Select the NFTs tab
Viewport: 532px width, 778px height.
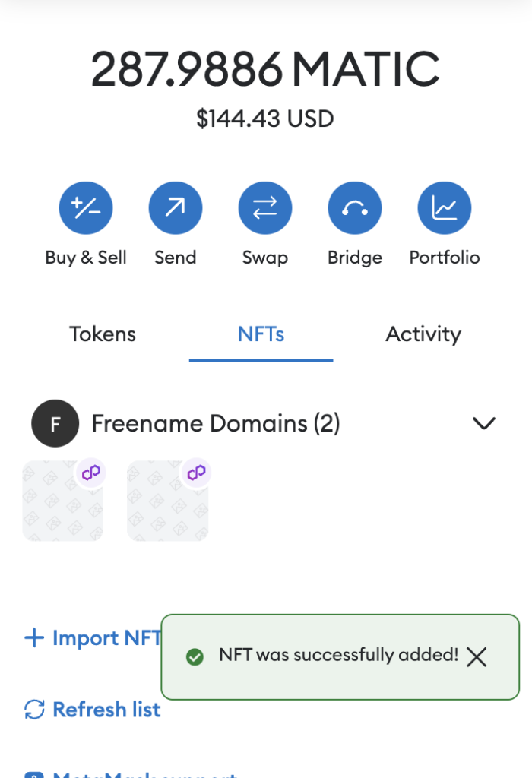[x=261, y=334]
